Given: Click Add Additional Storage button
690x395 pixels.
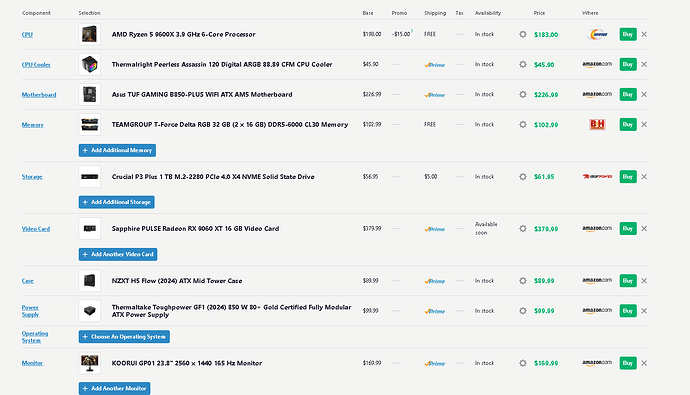Looking at the screenshot, I should (x=117, y=202).
